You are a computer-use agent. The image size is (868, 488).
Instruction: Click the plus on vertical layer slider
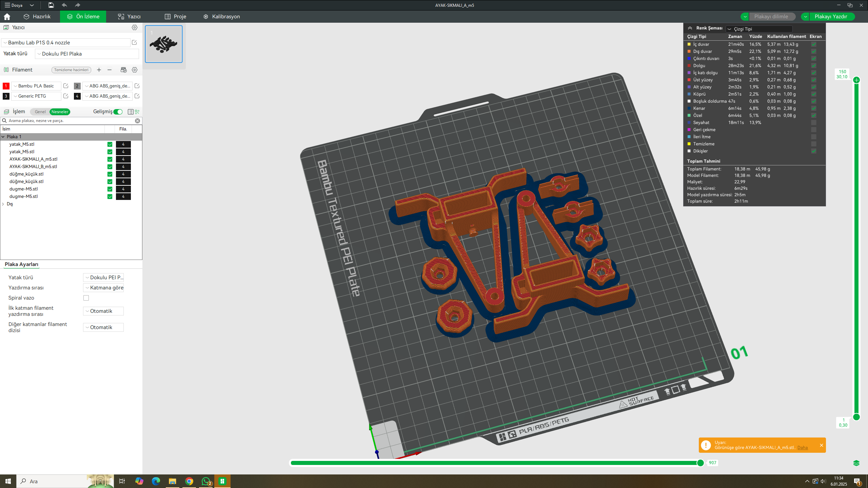(856, 80)
